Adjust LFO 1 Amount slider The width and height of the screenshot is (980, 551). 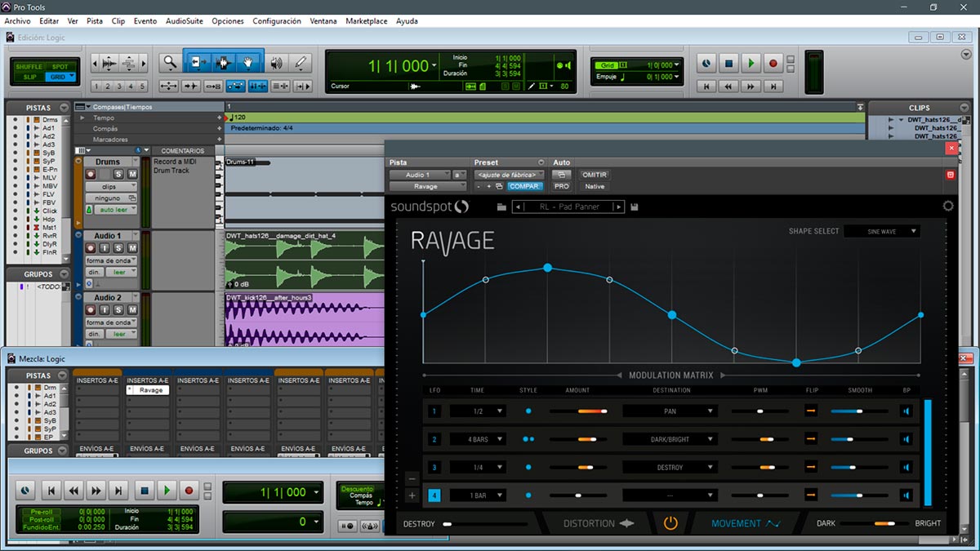[x=578, y=411]
